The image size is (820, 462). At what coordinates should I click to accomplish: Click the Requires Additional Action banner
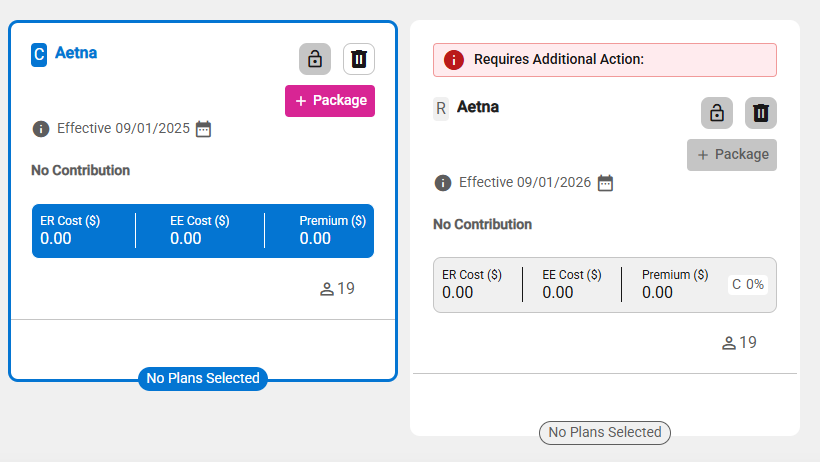[605, 60]
